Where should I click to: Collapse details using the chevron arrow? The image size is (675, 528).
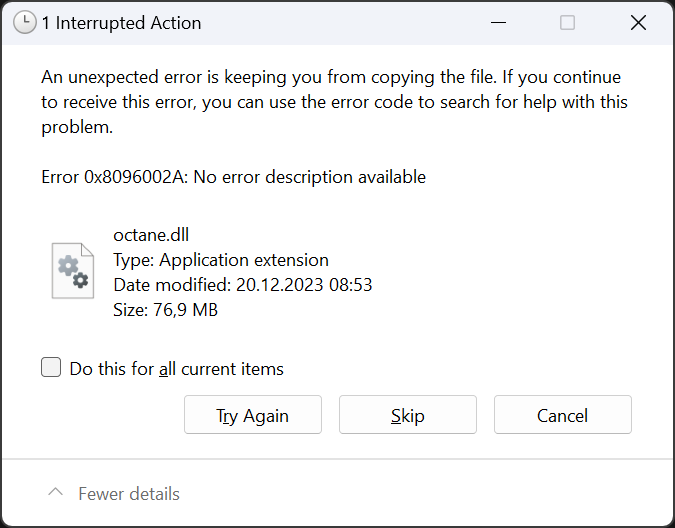coord(56,493)
